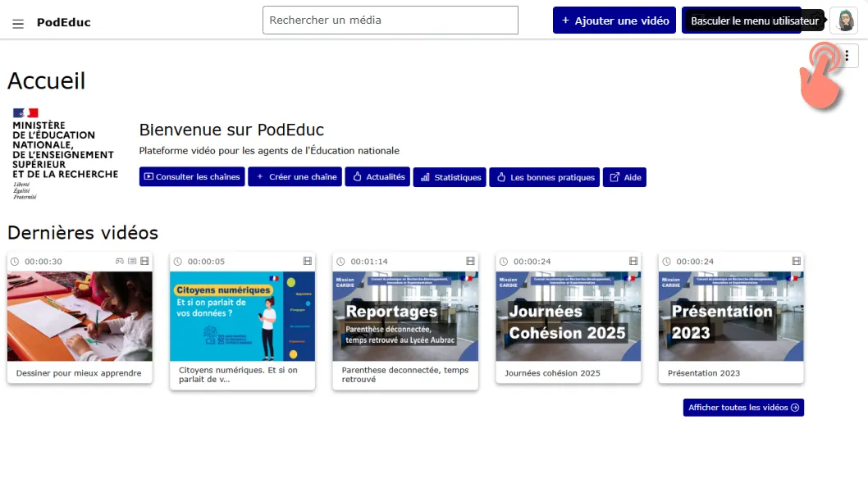The height and width of the screenshot is (488, 868).
Task: Click Consulter les chaînes button
Action: point(192,177)
